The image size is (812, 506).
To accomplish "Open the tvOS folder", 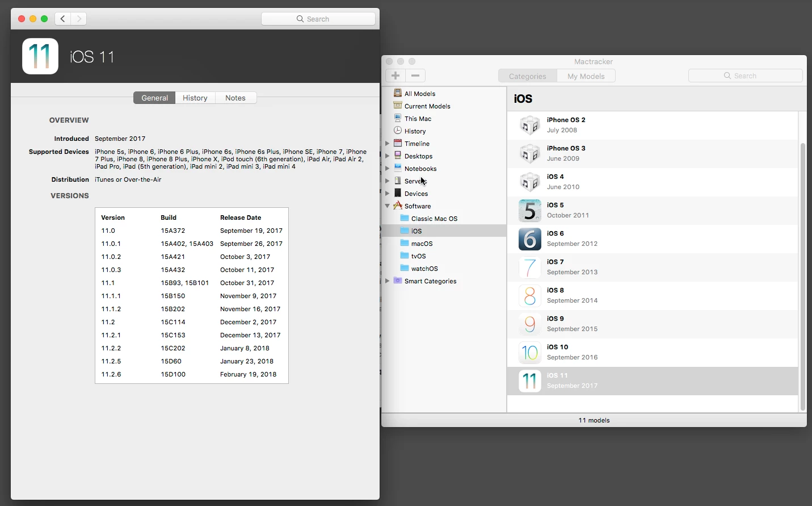I will 413,256.
